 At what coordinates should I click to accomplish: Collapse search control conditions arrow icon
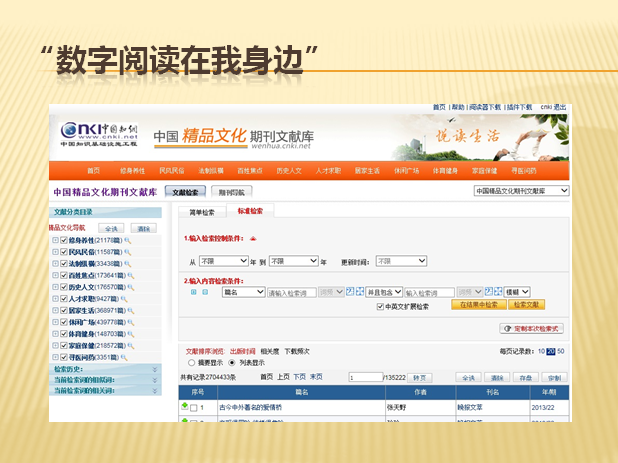252,239
